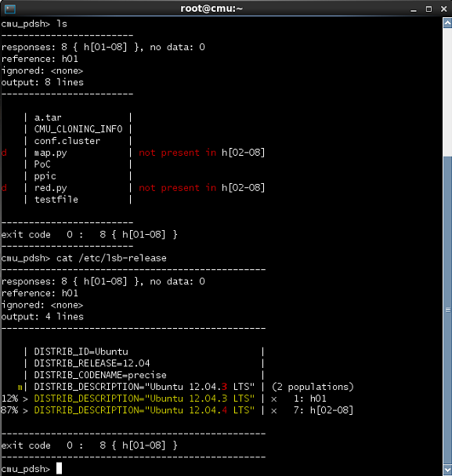Click the conf.cluster line

tap(67, 141)
